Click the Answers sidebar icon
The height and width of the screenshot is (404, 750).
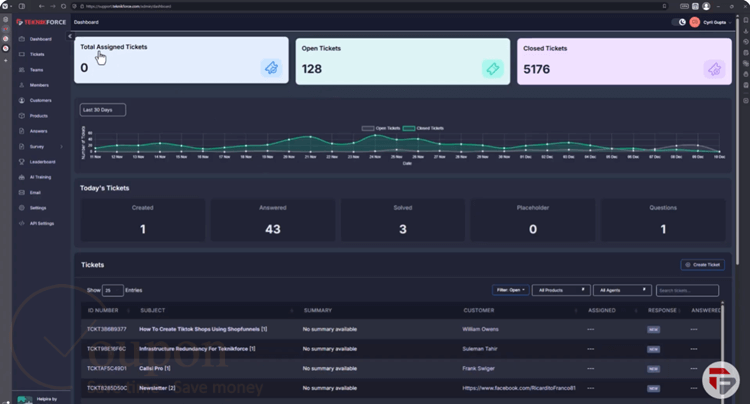pos(22,131)
